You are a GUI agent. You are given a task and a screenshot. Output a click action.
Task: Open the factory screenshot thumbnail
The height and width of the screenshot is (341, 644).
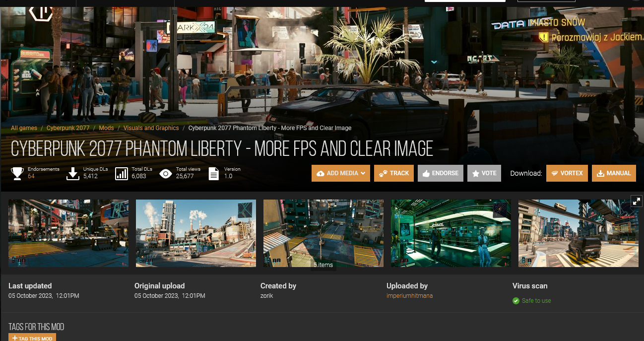pyautogui.click(x=195, y=233)
